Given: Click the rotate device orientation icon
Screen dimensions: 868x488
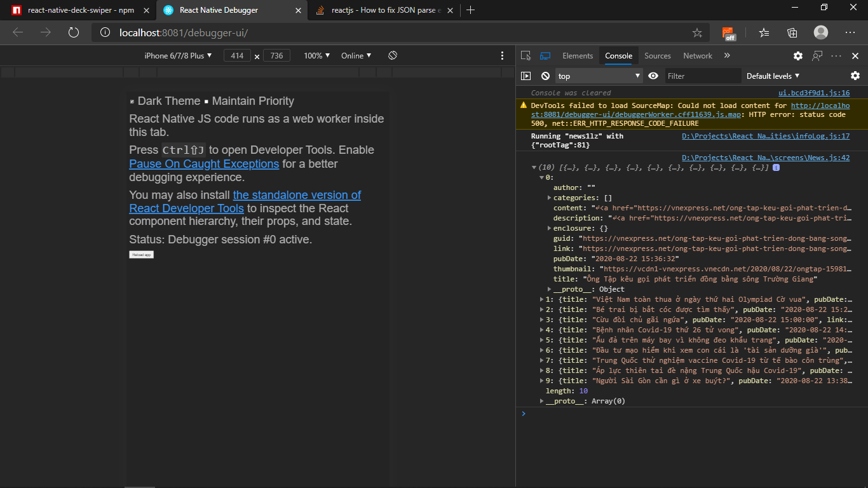Looking at the screenshot, I should tap(393, 56).
